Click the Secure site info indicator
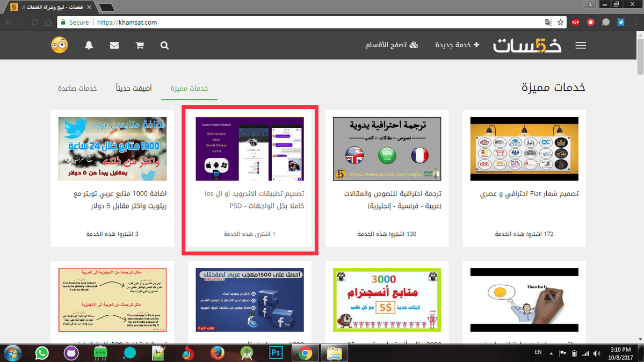 pyautogui.click(x=75, y=22)
